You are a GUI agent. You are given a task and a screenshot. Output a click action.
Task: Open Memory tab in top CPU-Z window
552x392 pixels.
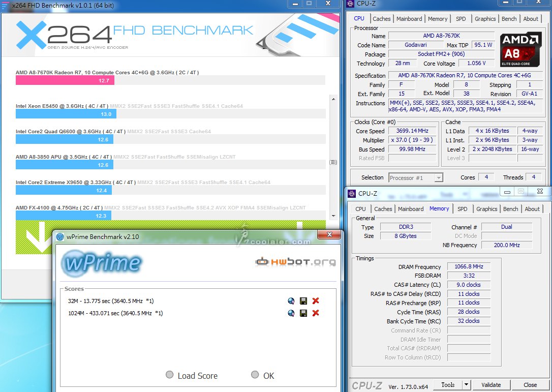pos(438,19)
